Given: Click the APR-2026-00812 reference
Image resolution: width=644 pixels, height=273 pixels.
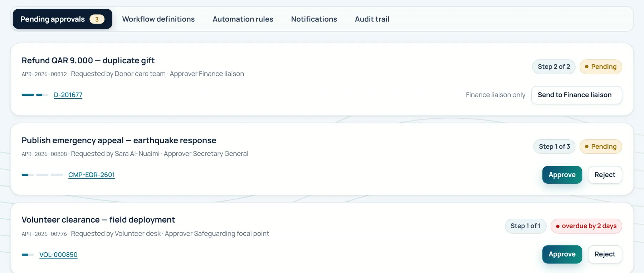Looking at the screenshot, I should pyautogui.click(x=44, y=74).
